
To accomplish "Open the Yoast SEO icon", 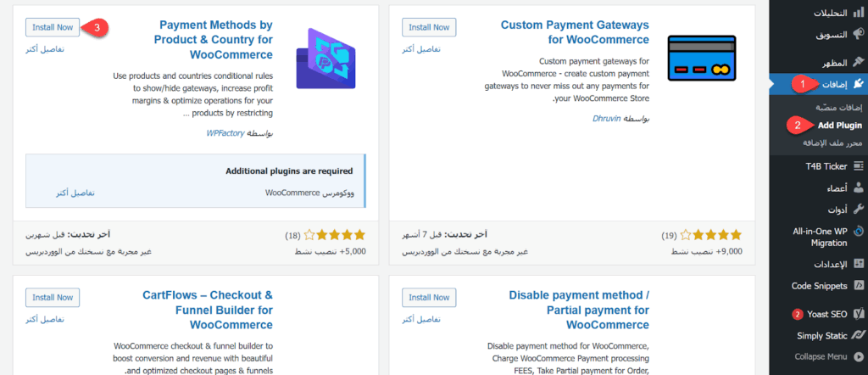I will coord(858,314).
